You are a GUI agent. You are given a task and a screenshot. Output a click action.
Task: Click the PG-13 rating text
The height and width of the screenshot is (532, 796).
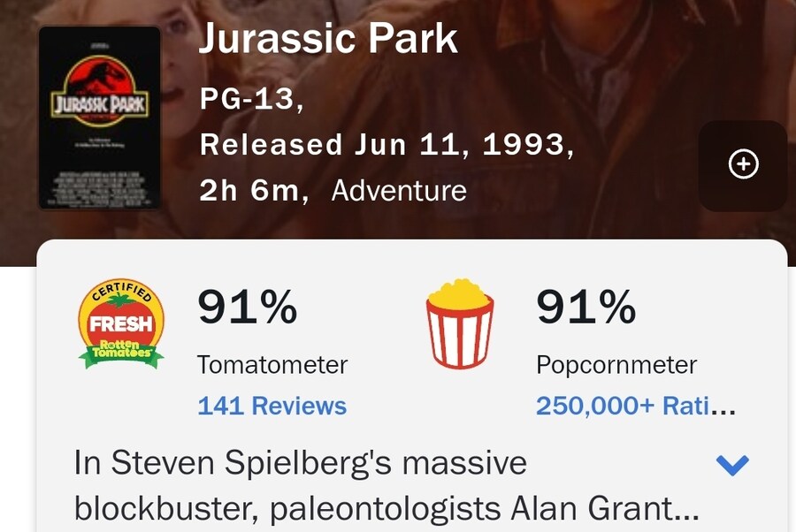point(252,99)
